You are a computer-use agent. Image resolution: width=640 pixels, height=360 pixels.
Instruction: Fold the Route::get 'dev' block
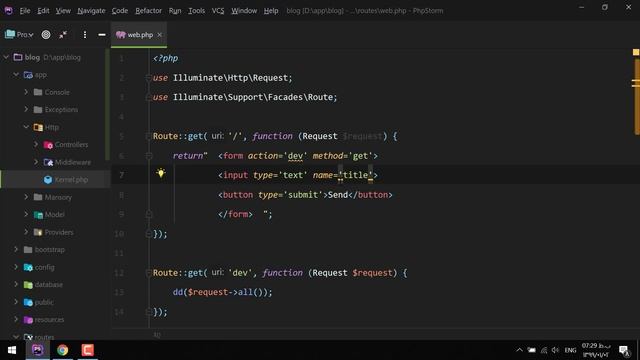pyautogui.click(x=149, y=273)
